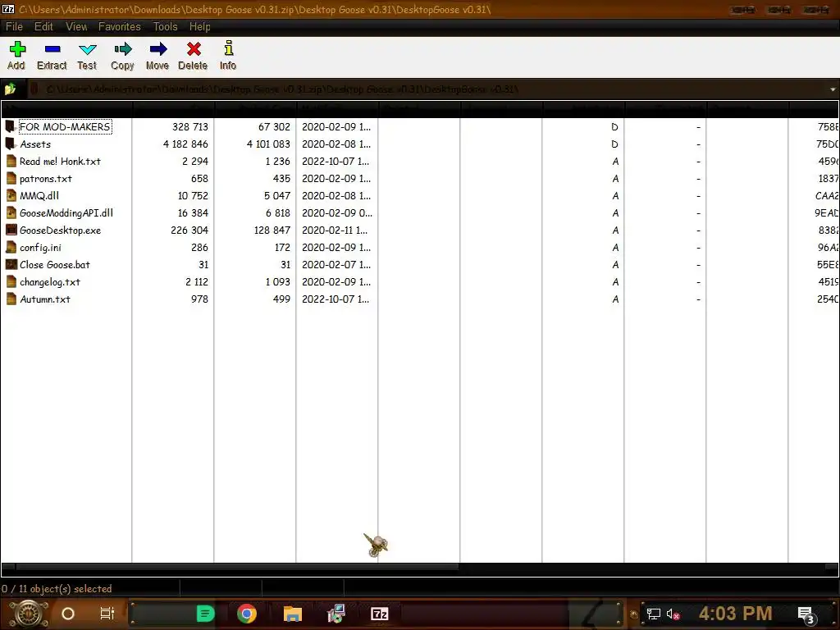Open the View menu
The height and width of the screenshot is (630, 840).
(76, 27)
